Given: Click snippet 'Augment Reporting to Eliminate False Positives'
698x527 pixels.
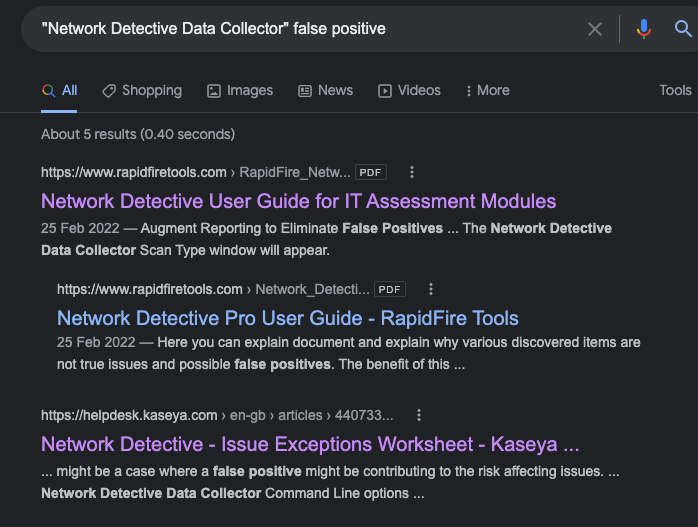Looking at the screenshot, I should (292, 228).
